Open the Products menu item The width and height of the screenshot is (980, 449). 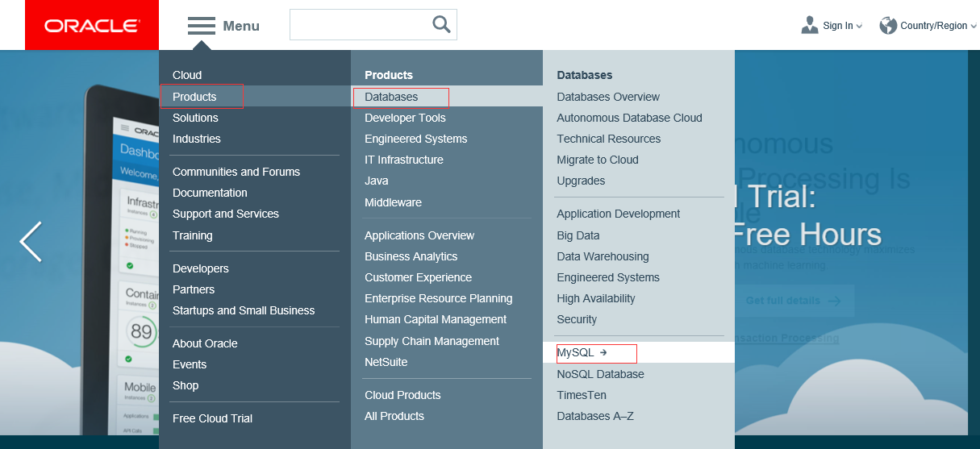point(194,97)
